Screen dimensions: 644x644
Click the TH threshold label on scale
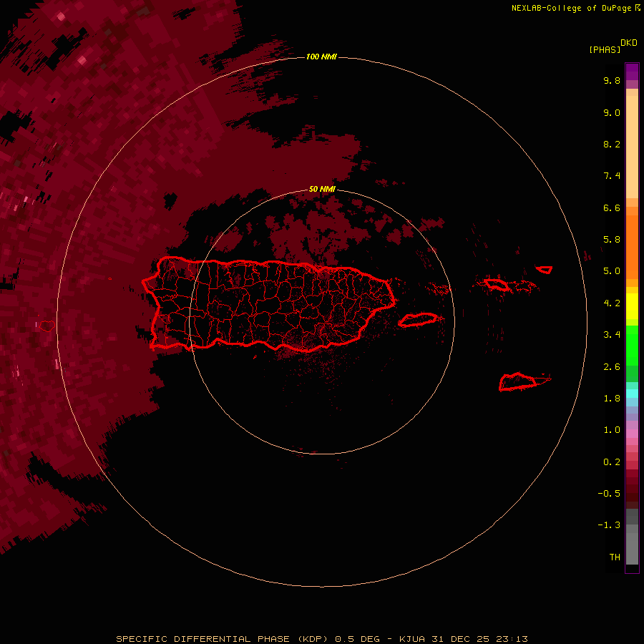(x=615, y=557)
